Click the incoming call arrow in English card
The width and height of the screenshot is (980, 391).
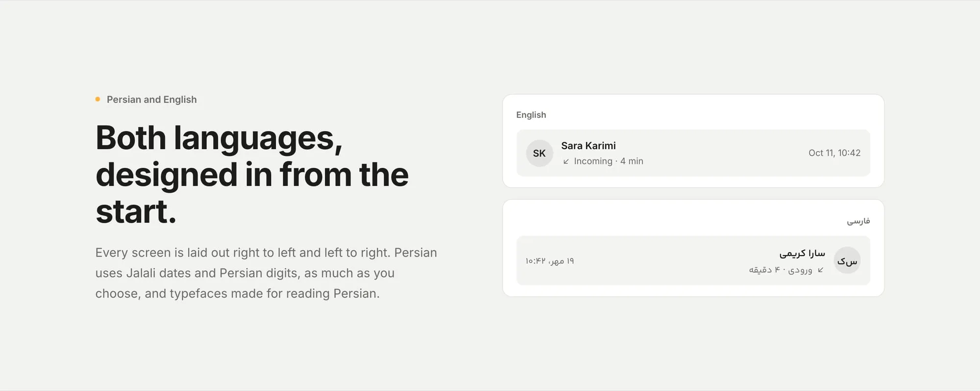566,161
